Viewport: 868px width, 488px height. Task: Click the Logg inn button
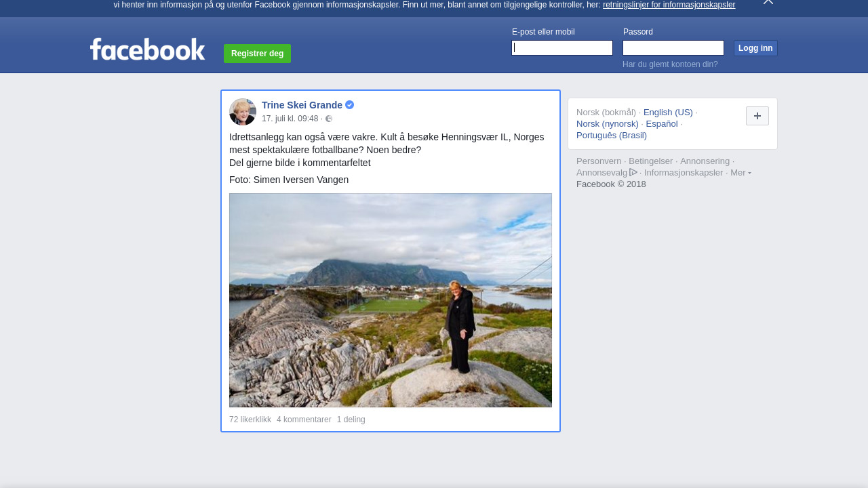755,48
